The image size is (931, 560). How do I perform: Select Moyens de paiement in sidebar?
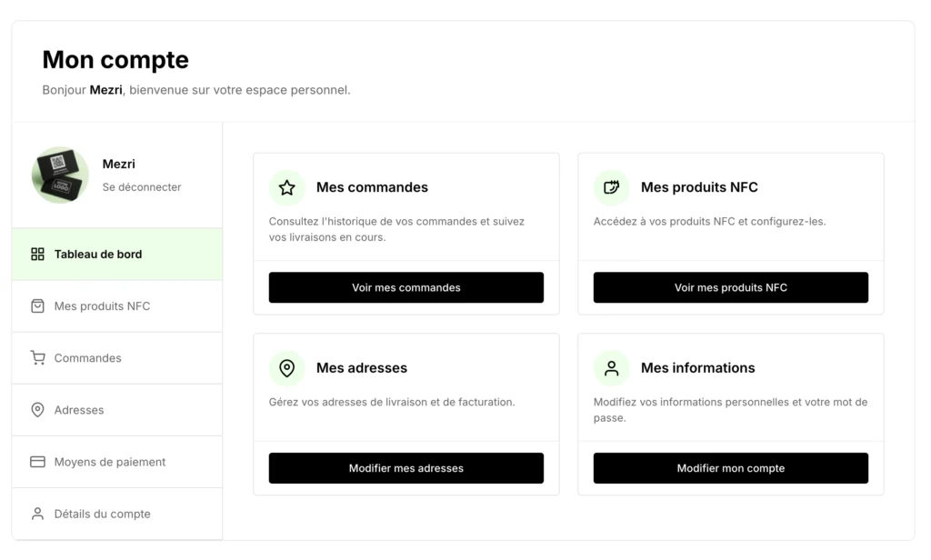(110, 462)
